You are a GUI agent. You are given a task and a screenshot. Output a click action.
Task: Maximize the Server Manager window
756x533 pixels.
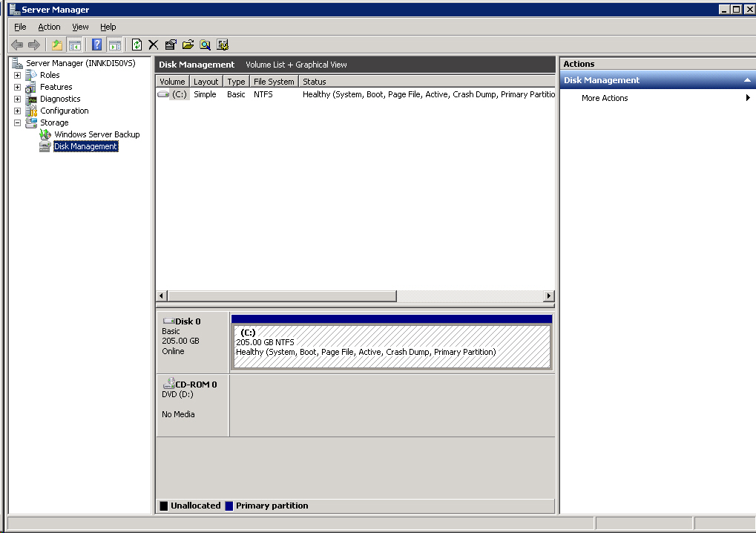coord(736,9)
